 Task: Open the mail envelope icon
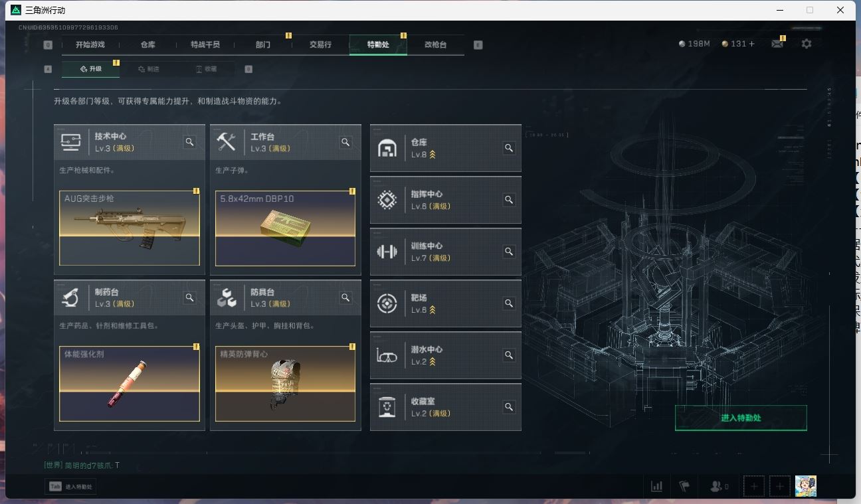(x=777, y=44)
